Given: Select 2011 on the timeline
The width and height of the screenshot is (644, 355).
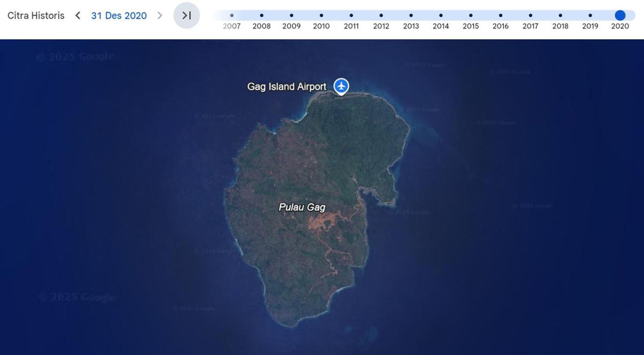Looking at the screenshot, I should [x=351, y=16].
